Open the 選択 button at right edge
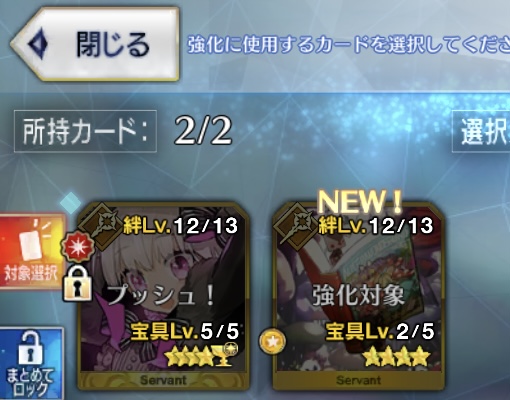Screen dimensions: 510x400 click(481, 131)
